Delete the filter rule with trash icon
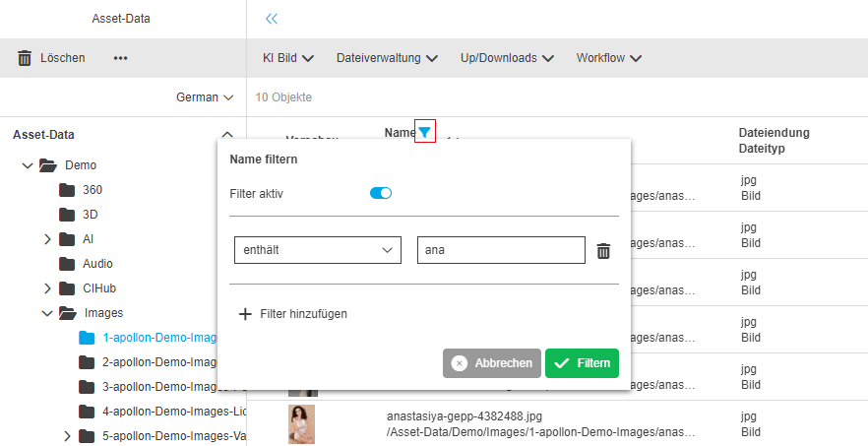The width and height of the screenshot is (868, 446). [x=603, y=251]
